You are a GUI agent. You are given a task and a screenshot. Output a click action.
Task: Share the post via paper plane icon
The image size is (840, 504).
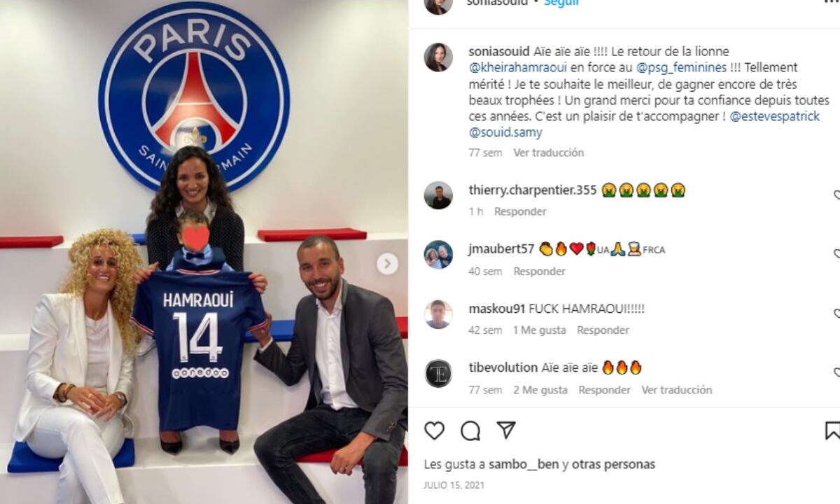tap(506, 430)
